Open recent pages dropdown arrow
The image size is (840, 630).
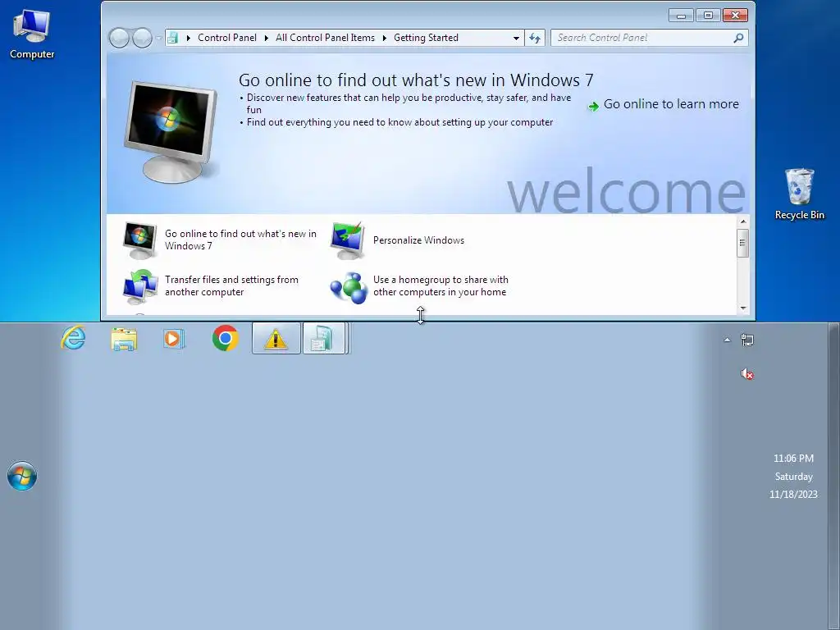tap(158, 38)
